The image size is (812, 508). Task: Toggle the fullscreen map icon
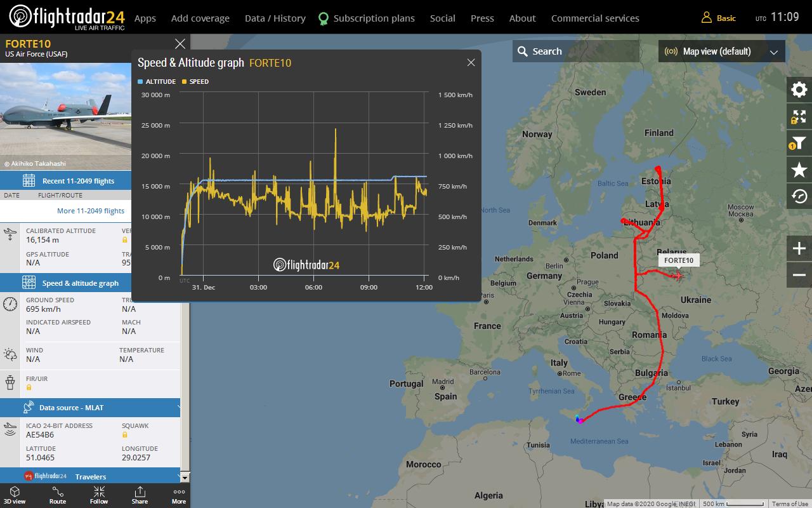799,116
